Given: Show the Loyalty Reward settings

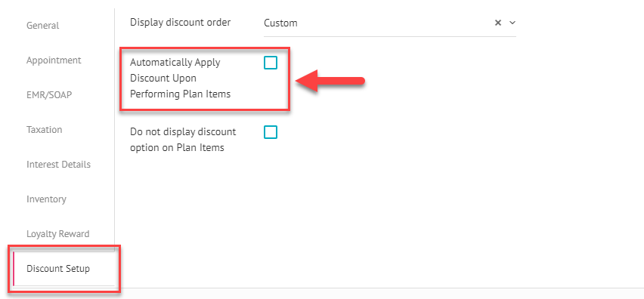Looking at the screenshot, I should pos(58,234).
